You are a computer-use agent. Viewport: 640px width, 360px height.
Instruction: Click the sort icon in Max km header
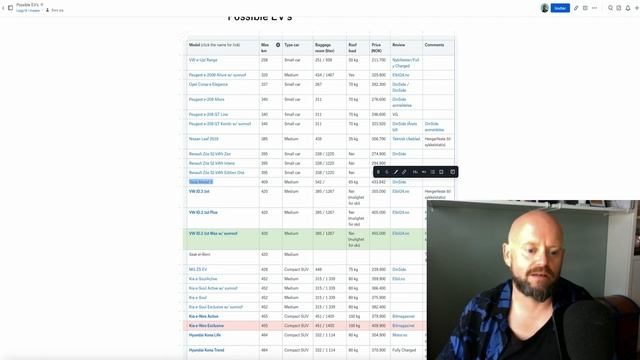tap(278, 45)
